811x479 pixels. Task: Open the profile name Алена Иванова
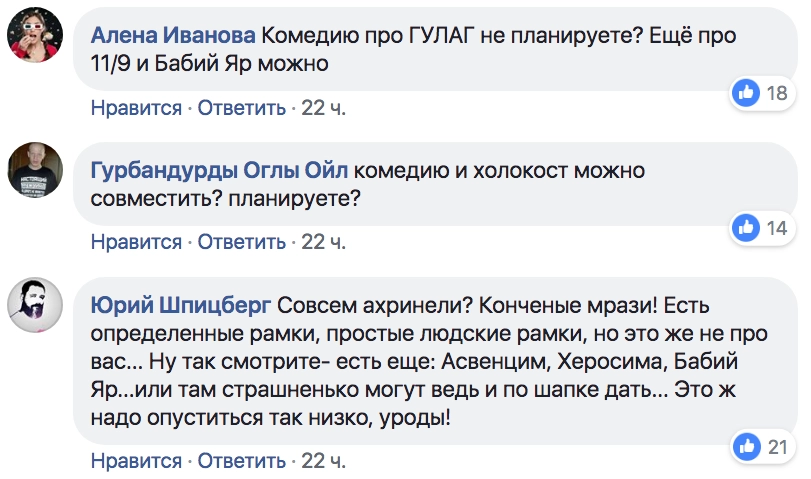173,36
